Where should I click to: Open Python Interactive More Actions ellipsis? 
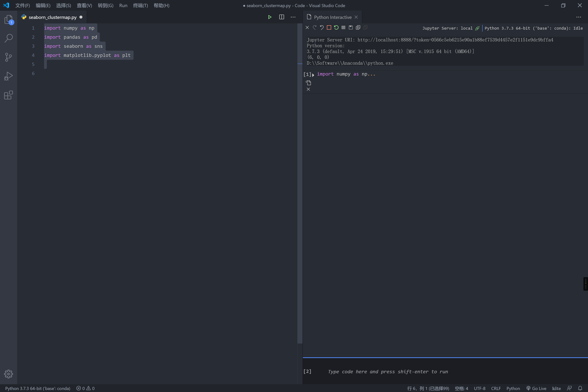pyautogui.click(x=579, y=17)
